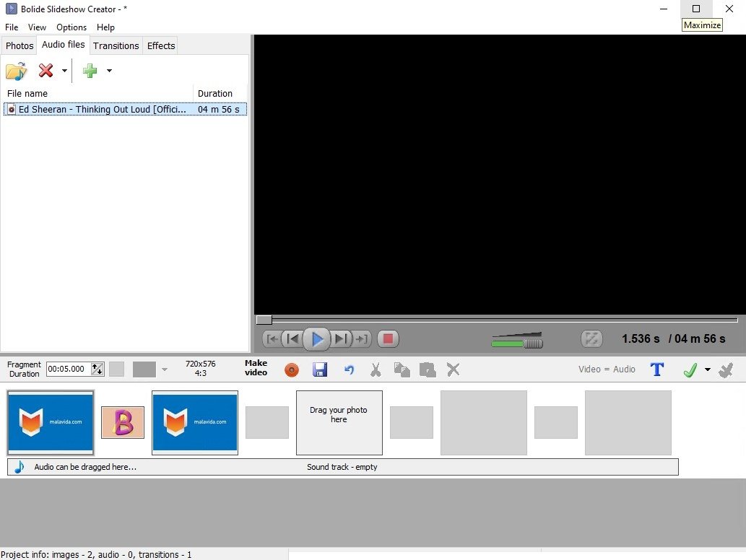The width and height of the screenshot is (746, 560).
Task: Click the Bolide Slideshow Creator app icon
Action: click(11, 9)
